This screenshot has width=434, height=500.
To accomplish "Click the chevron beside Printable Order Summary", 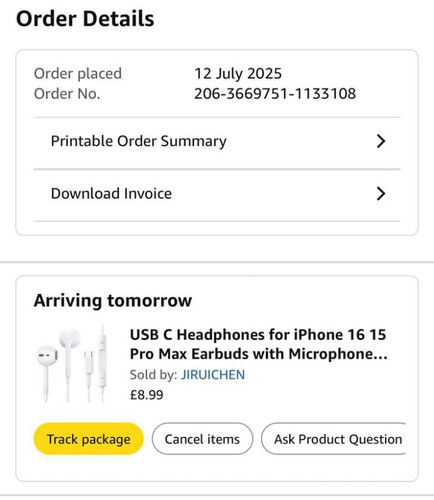I will 381,141.
